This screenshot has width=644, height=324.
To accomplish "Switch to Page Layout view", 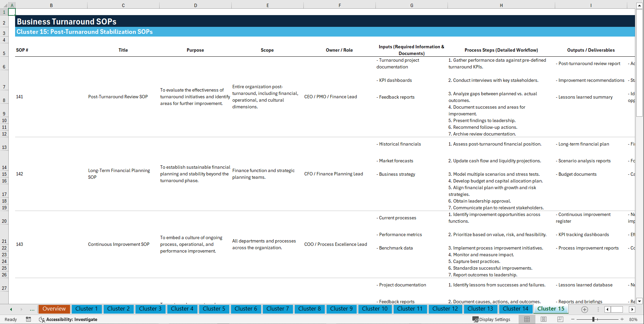I will 543,319.
